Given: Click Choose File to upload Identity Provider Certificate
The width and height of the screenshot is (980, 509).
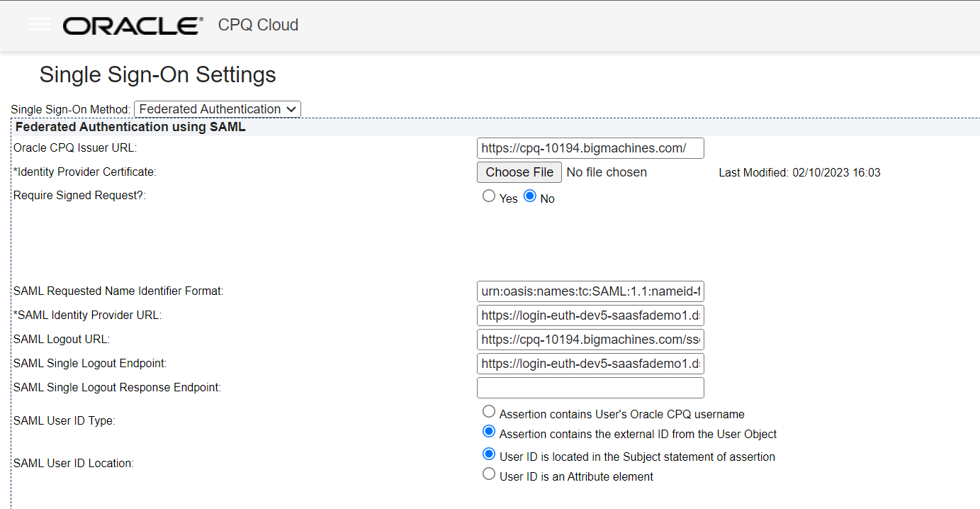Looking at the screenshot, I should tap(519, 172).
